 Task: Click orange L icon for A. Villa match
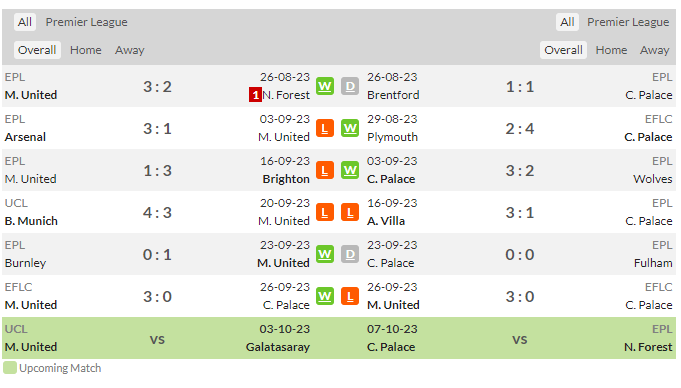pos(350,212)
